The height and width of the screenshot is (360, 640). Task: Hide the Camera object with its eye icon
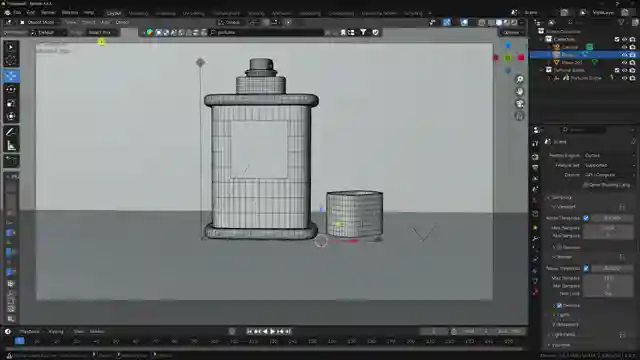coord(624,47)
